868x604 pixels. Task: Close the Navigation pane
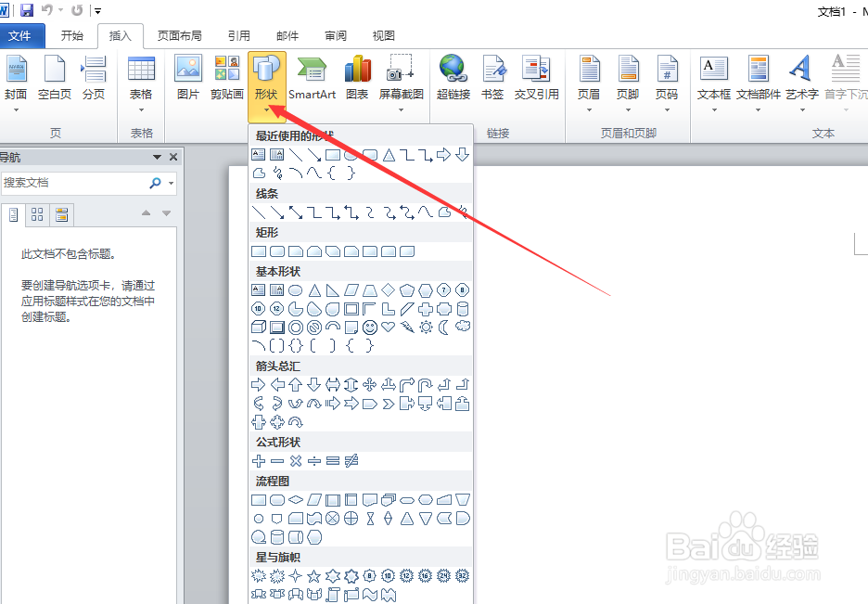pyautogui.click(x=173, y=157)
